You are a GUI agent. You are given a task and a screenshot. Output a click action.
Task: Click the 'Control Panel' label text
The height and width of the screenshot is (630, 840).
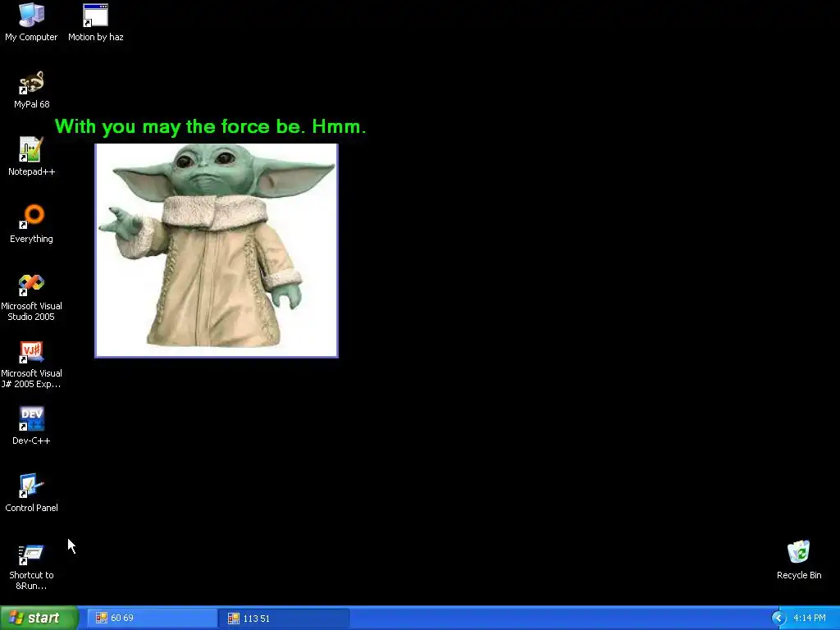coord(32,508)
